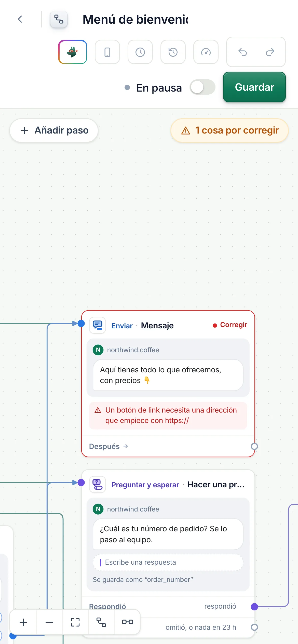
Task: Click the '¿Cuál es tu número de pedido?' bubble
Action: coord(168,534)
